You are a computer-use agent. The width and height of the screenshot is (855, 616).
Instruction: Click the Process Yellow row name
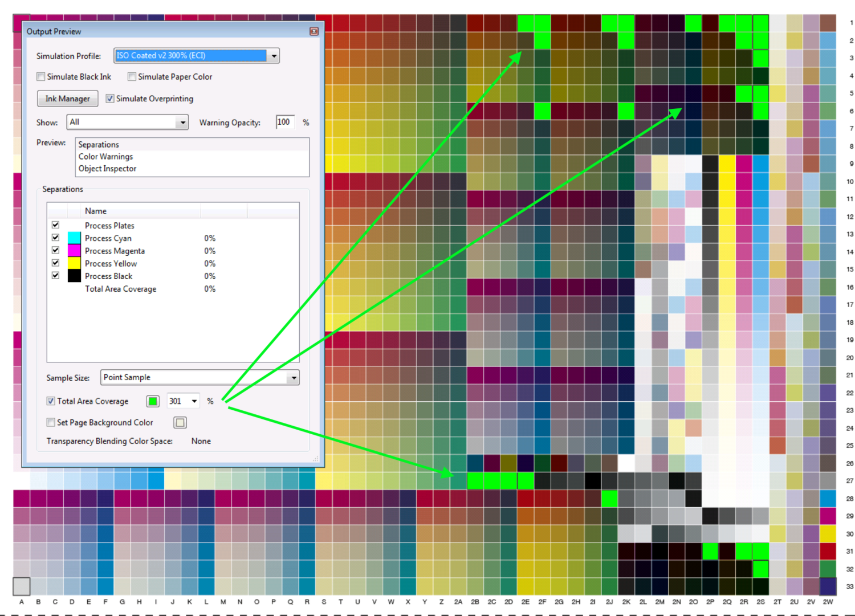tap(111, 263)
